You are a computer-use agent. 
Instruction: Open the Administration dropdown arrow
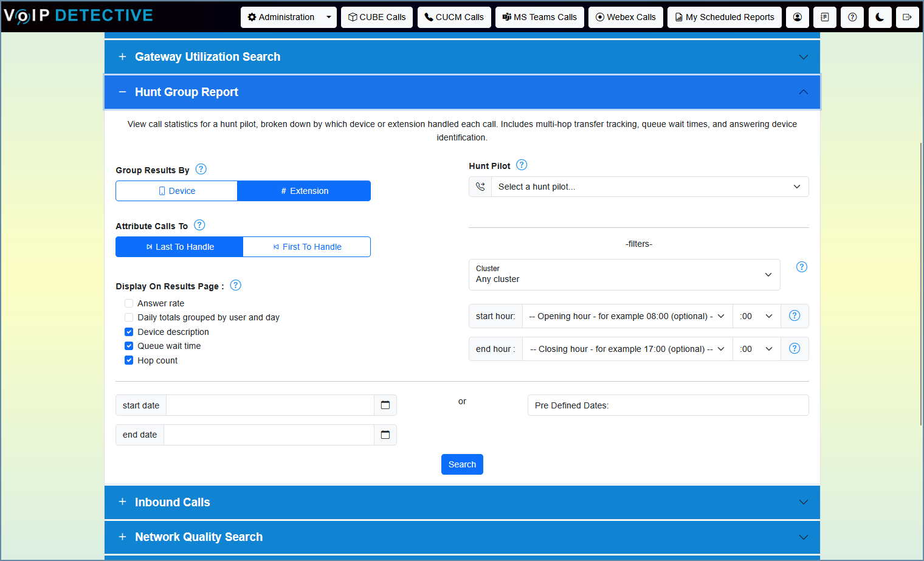[329, 17]
